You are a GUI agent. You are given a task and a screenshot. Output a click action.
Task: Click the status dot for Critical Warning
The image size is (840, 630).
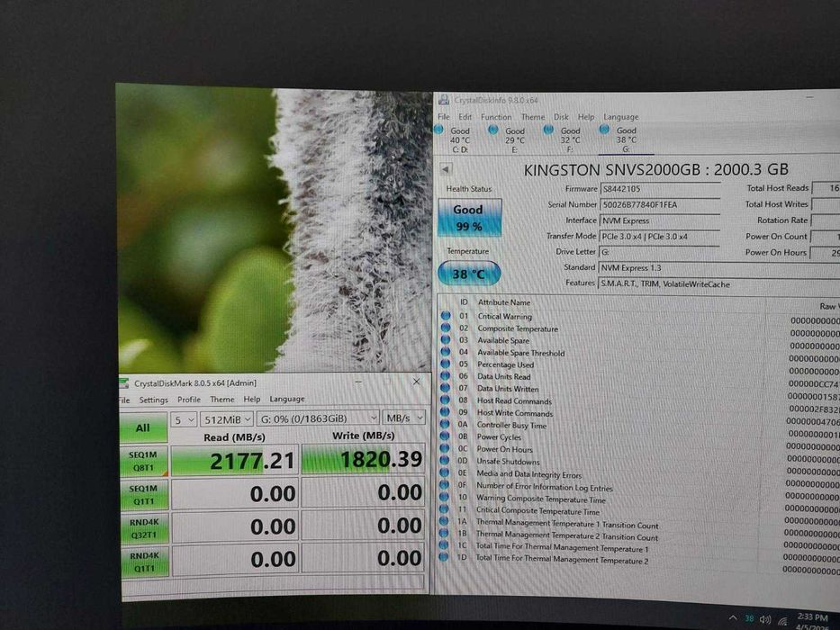[445, 316]
